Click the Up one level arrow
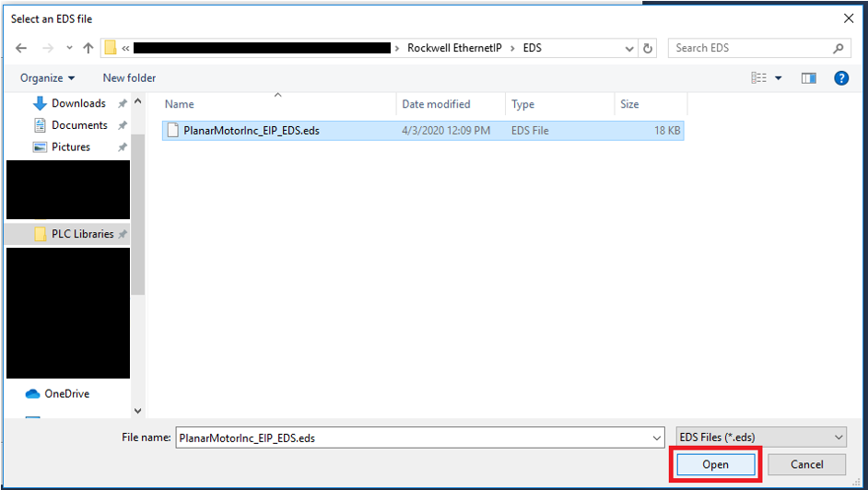This screenshot has width=868, height=490. tap(88, 48)
